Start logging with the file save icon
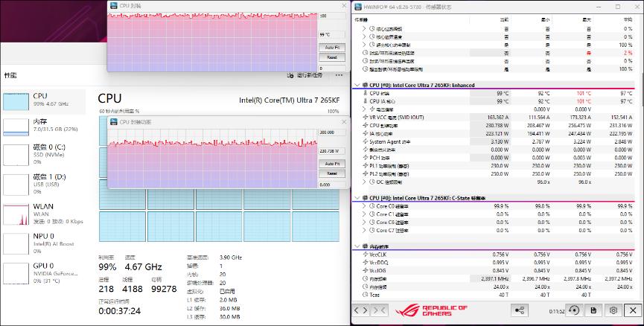This screenshot has height=326, width=644. point(593,310)
